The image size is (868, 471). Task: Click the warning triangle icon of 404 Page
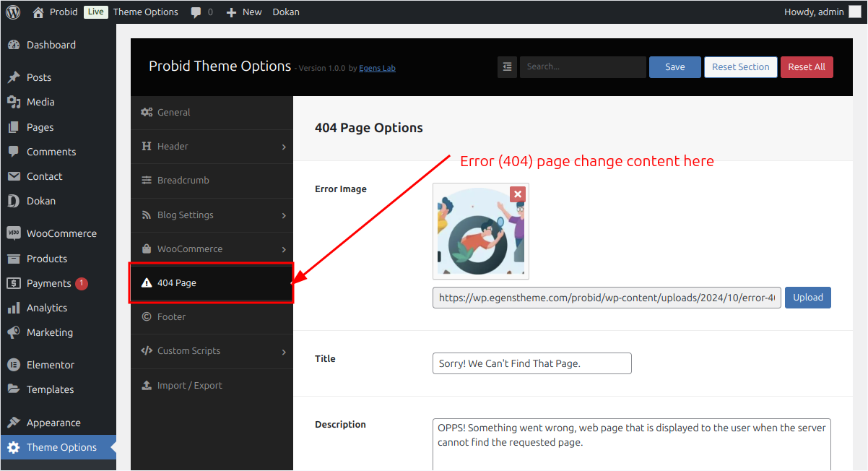(x=147, y=283)
